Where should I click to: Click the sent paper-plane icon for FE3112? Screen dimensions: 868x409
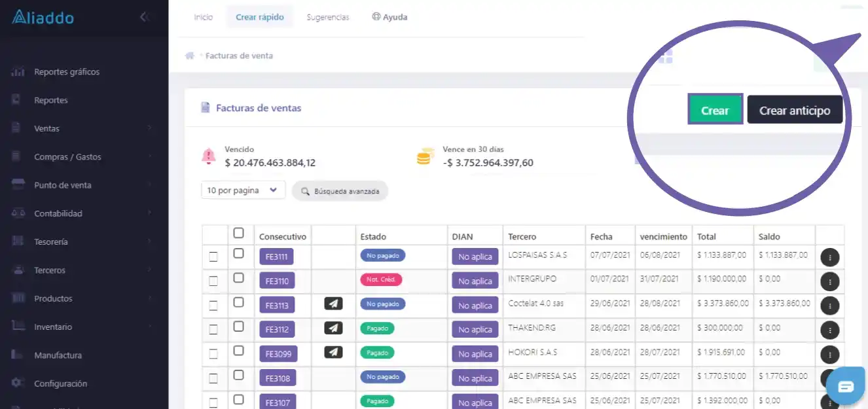coord(333,328)
